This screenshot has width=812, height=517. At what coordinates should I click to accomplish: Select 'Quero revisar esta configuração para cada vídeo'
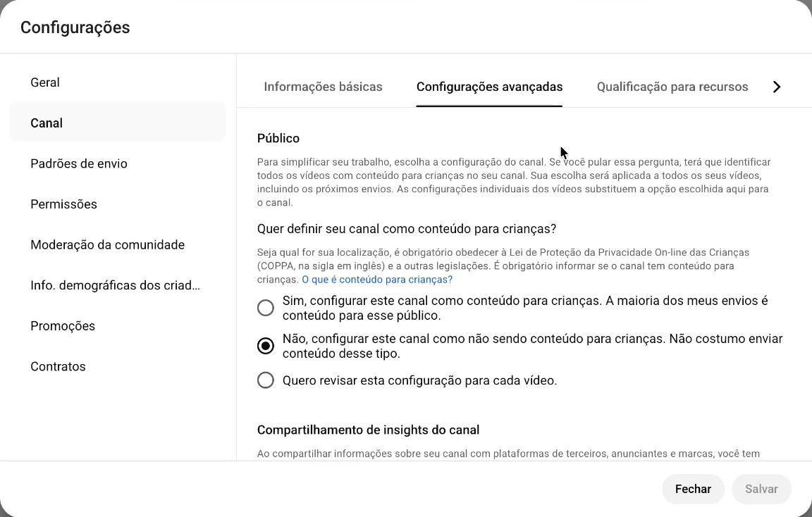(266, 380)
